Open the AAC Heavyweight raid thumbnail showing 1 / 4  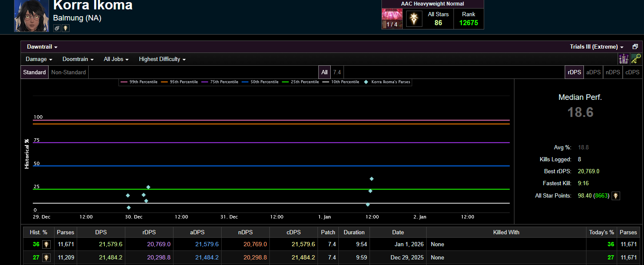point(392,19)
